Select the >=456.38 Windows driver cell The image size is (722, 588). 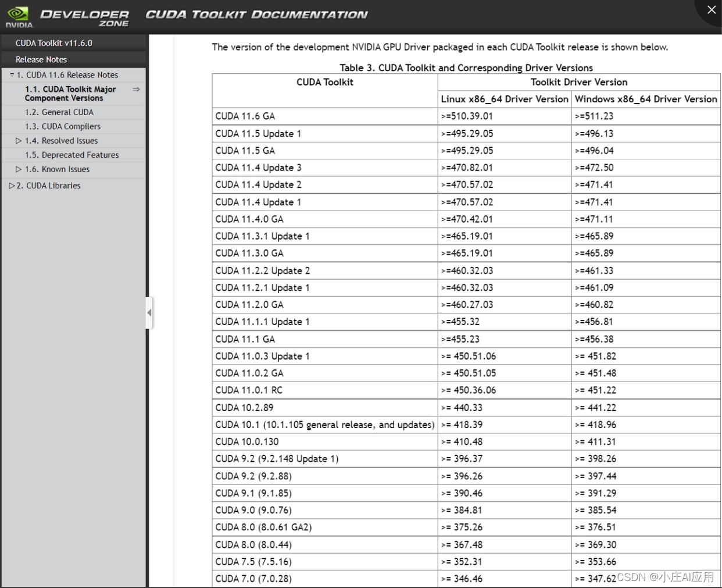coord(646,339)
